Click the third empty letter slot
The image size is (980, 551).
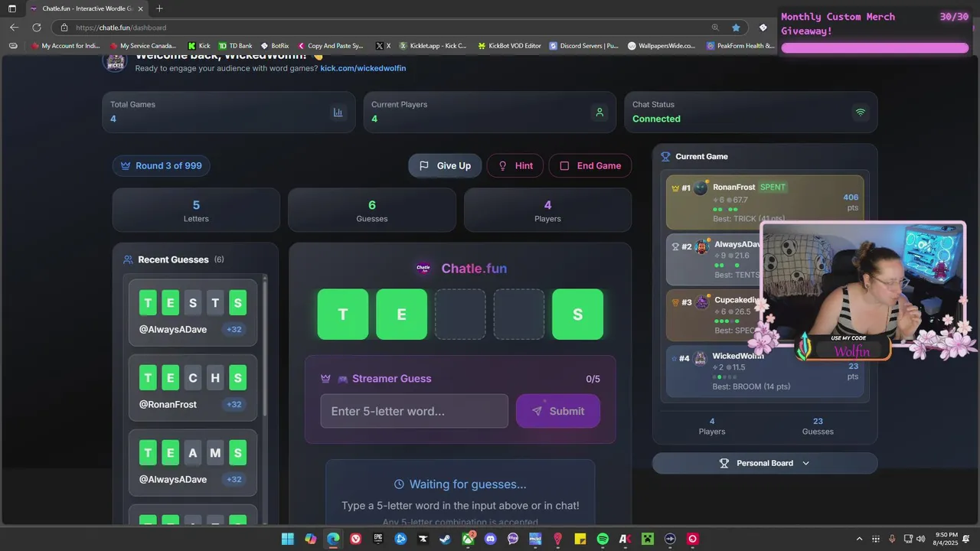click(460, 315)
